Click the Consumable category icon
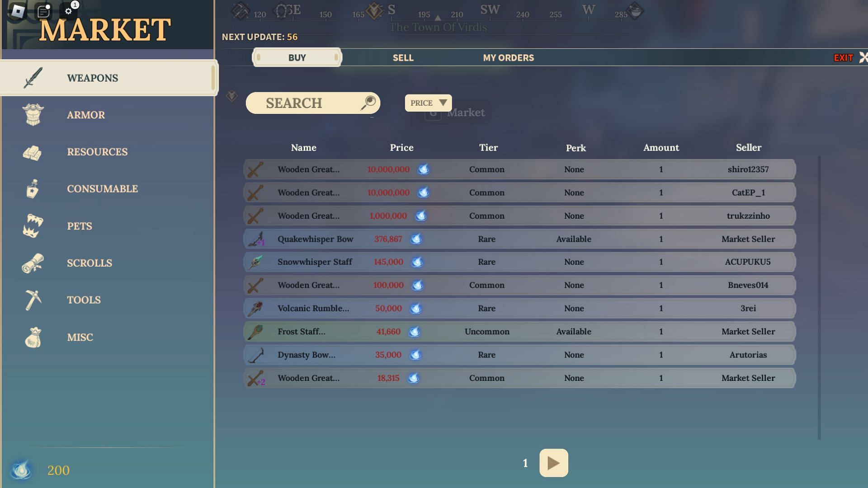 (33, 189)
